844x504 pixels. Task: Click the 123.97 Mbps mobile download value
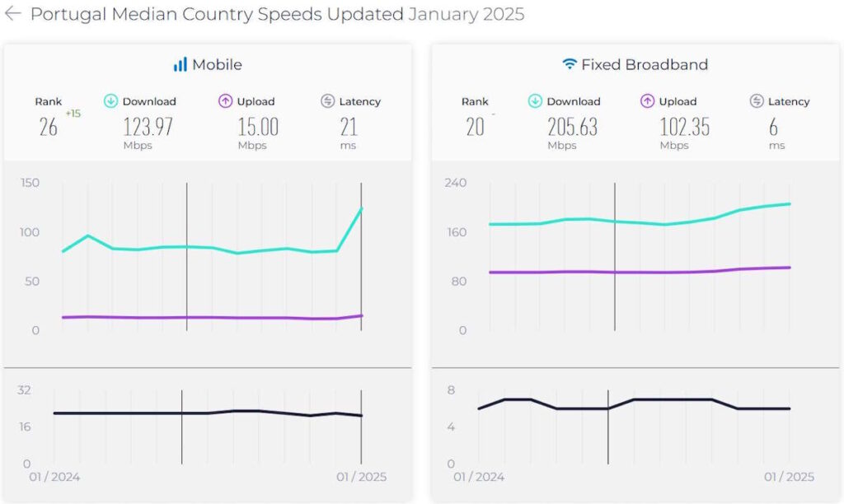tap(150, 127)
